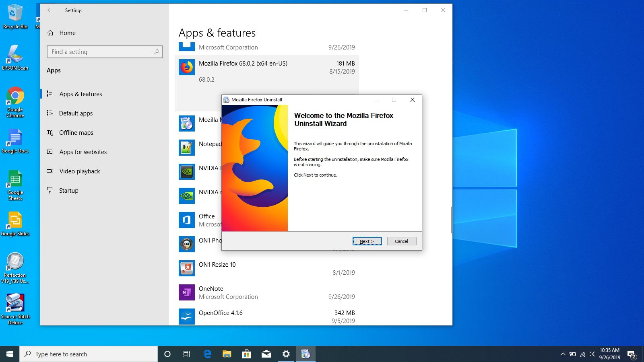Click Firefox uninstaller icon on taskbar
644x362 pixels.
(x=306, y=354)
